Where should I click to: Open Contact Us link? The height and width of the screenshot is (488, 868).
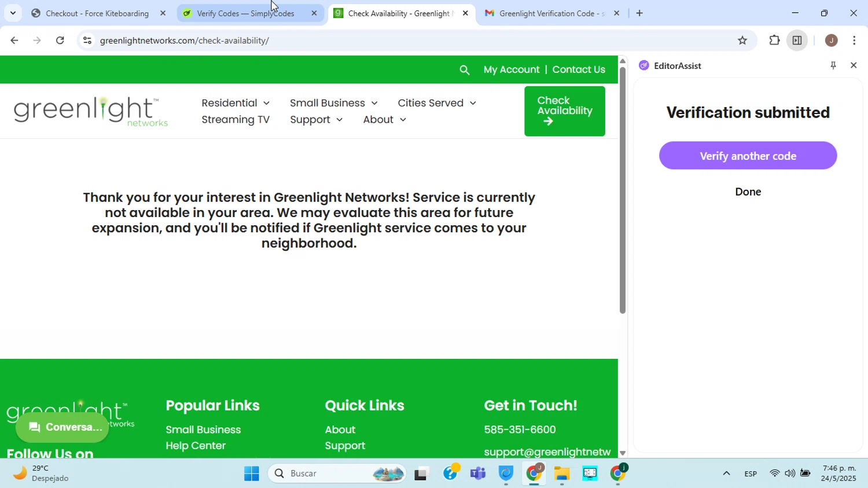[579, 69]
